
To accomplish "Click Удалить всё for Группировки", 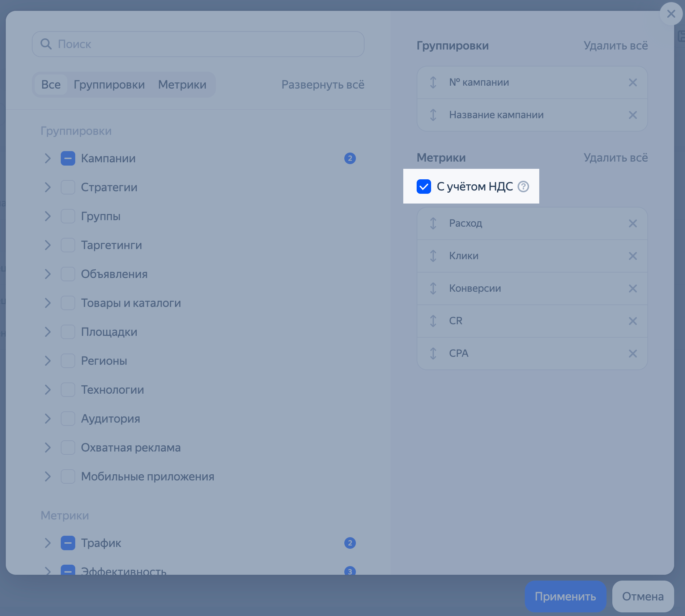I will pyautogui.click(x=616, y=46).
